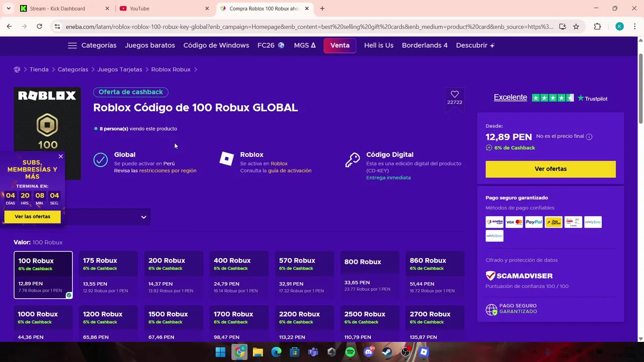The width and height of the screenshot is (644, 362).
Task: Select the 100 Robux value card
Action: [43, 275]
